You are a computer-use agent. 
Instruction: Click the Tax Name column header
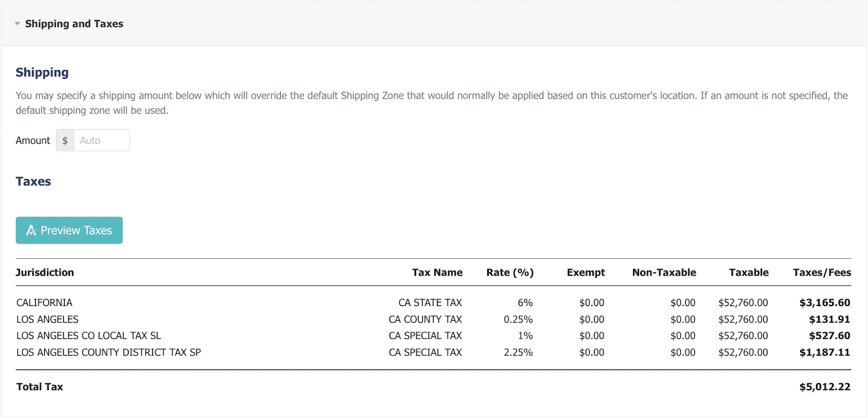click(x=437, y=272)
